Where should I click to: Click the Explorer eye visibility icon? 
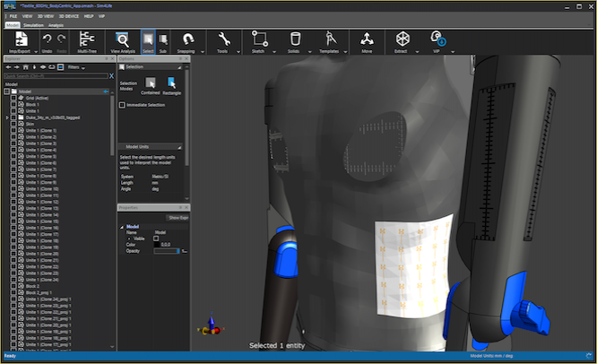43,67
